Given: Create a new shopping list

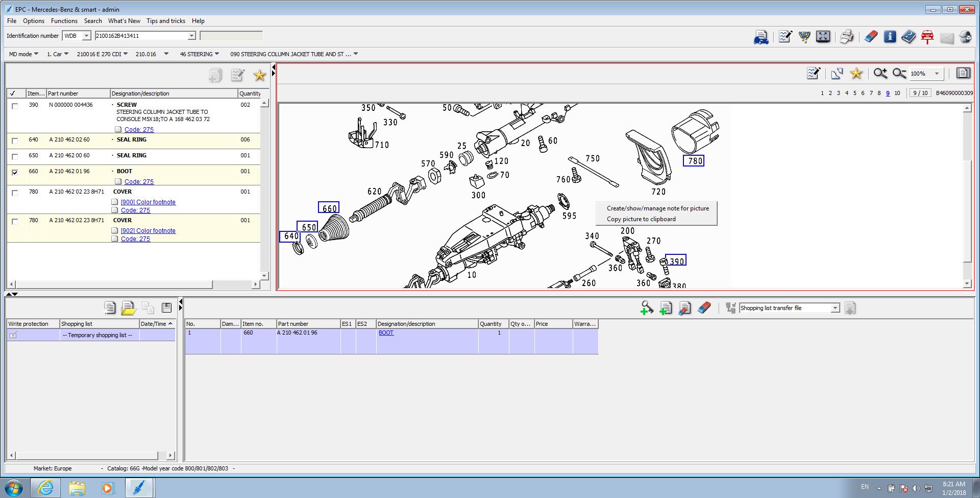Looking at the screenshot, I should 110,307.
